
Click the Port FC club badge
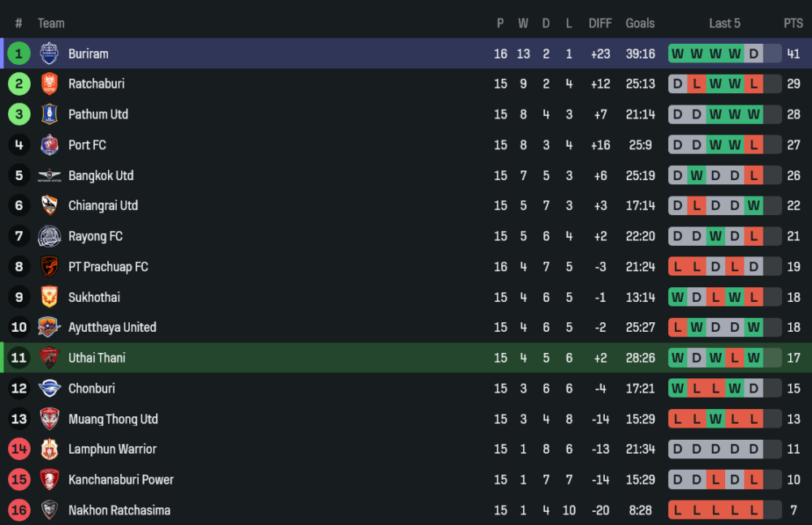(x=50, y=145)
